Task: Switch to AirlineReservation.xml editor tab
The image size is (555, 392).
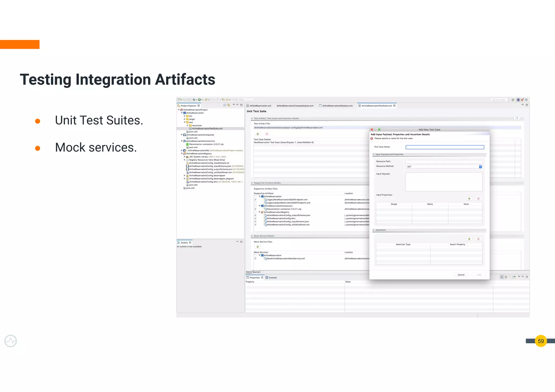Action: pyautogui.click(x=259, y=106)
